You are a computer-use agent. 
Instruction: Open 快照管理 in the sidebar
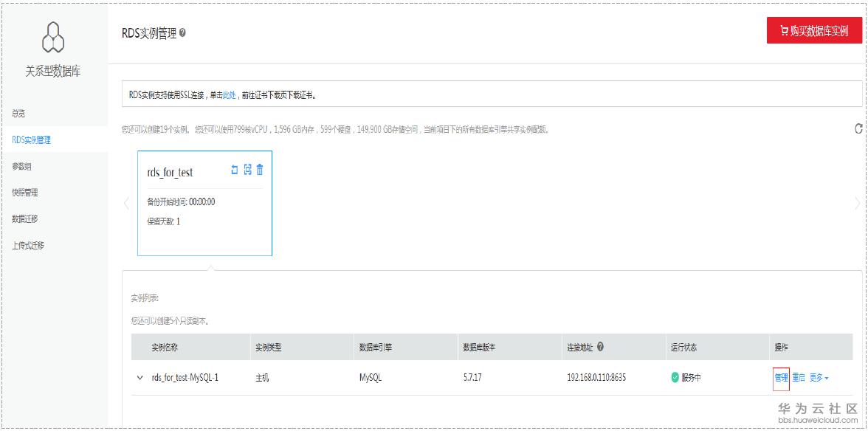(25, 193)
